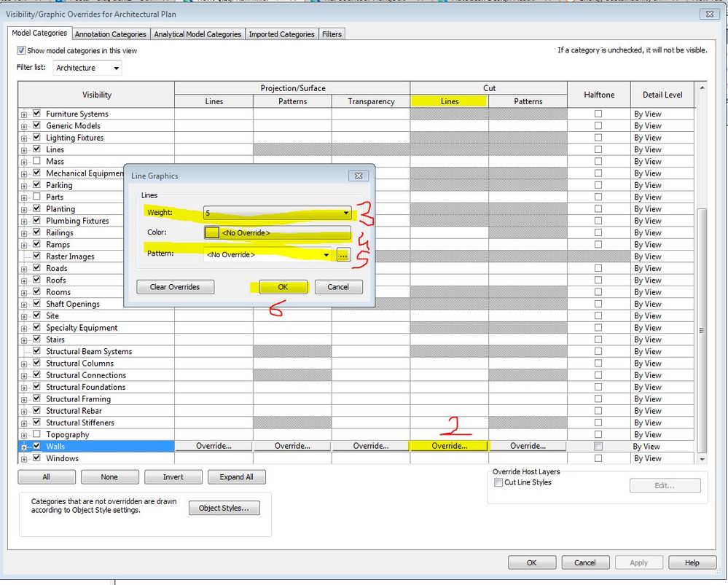728x585 pixels.
Task: Close the Line Graphics dialog
Action: pyautogui.click(x=359, y=176)
